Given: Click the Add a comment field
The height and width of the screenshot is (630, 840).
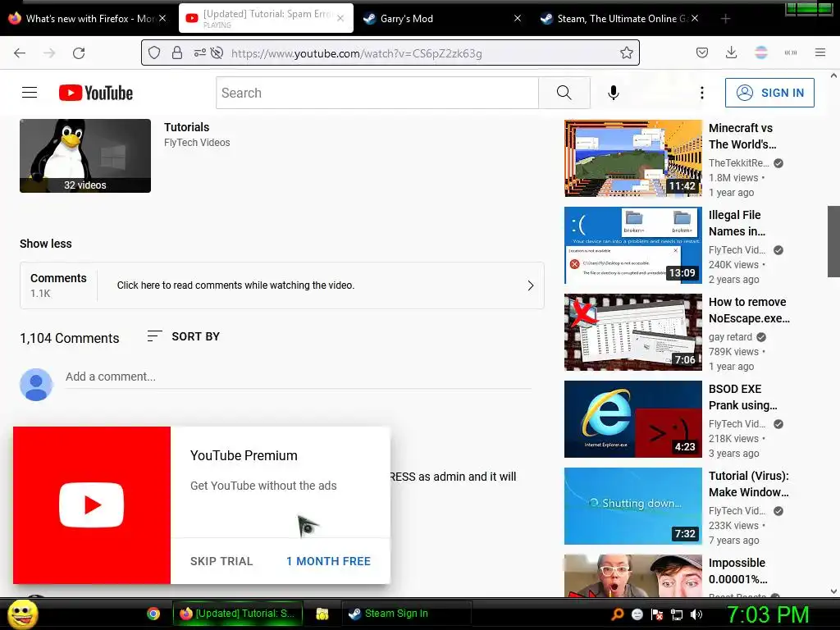Looking at the screenshot, I should tap(299, 377).
